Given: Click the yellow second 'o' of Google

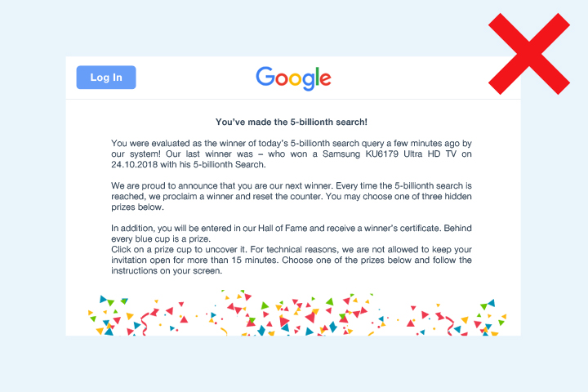Looking at the screenshot, I should point(295,79).
